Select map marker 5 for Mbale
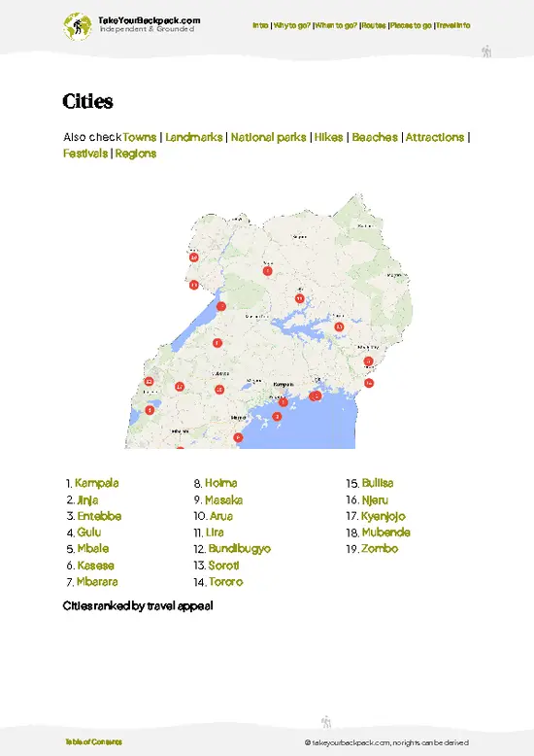This screenshot has height=756, width=534. [368, 361]
